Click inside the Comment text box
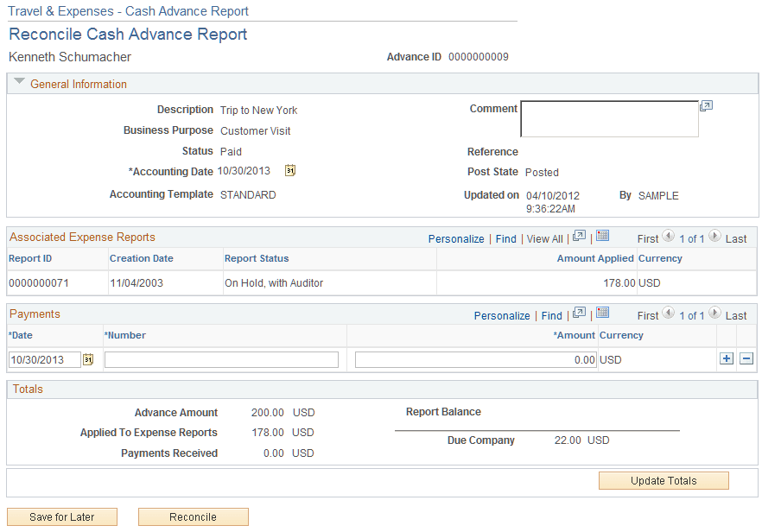 coord(608,117)
